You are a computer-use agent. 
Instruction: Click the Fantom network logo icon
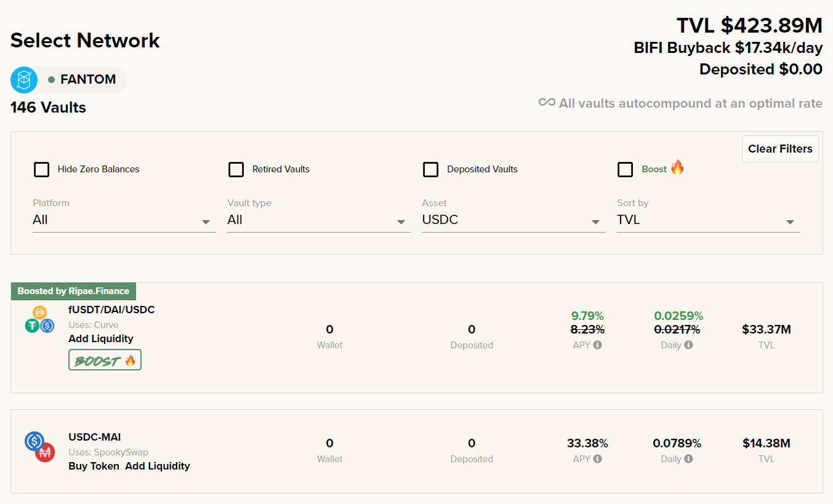[x=24, y=80]
